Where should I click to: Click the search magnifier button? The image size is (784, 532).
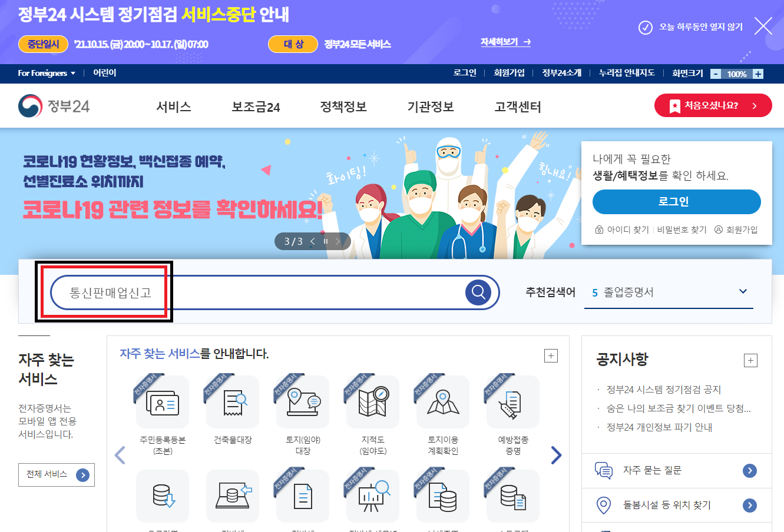[478, 292]
